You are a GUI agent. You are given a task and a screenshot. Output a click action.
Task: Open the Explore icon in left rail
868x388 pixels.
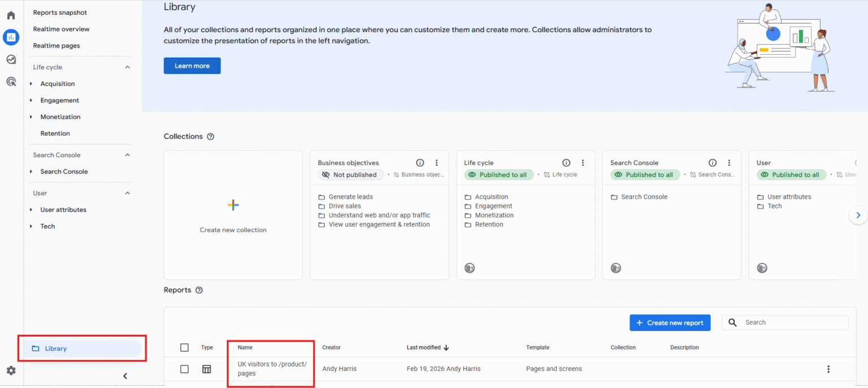click(x=11, y=59)
